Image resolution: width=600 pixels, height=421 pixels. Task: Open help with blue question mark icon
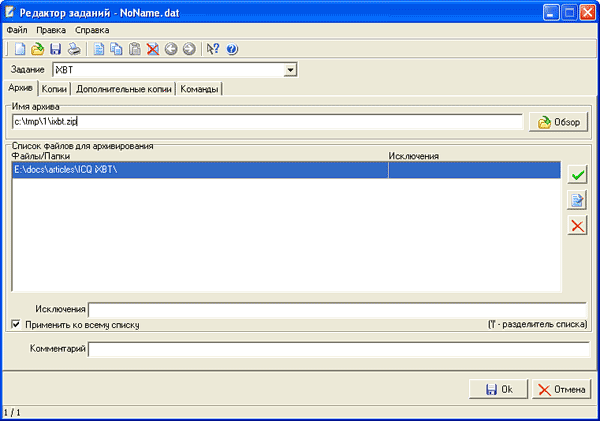pyautogui.click(x=232, y=49)
